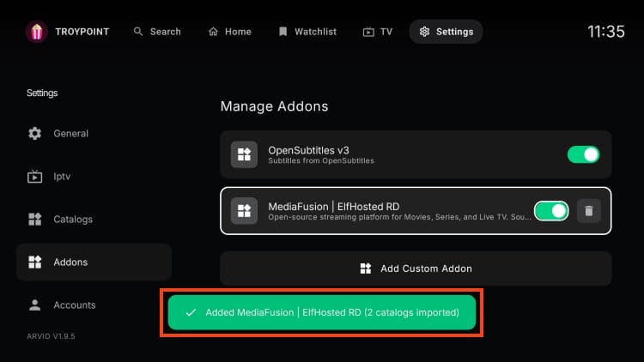Click the TROYPOINT profile name

[82, 32]
